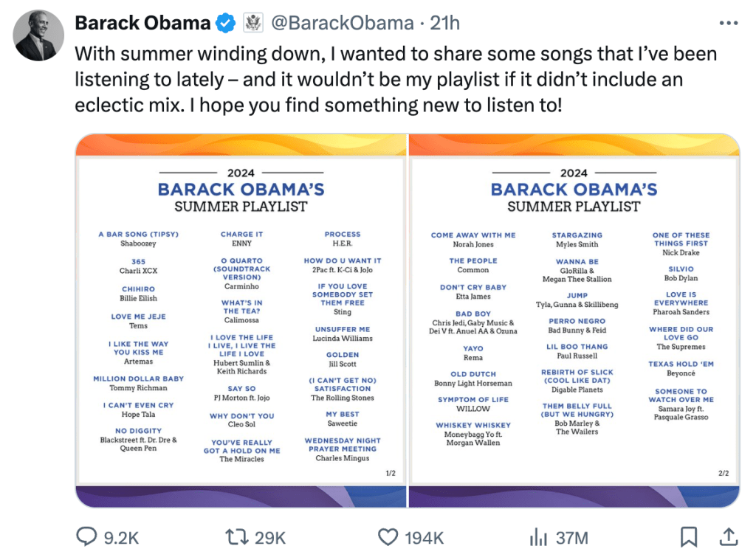The image size is (756, 560).
Task: Click the 21h timestamp link
Action: pos(445,24)
